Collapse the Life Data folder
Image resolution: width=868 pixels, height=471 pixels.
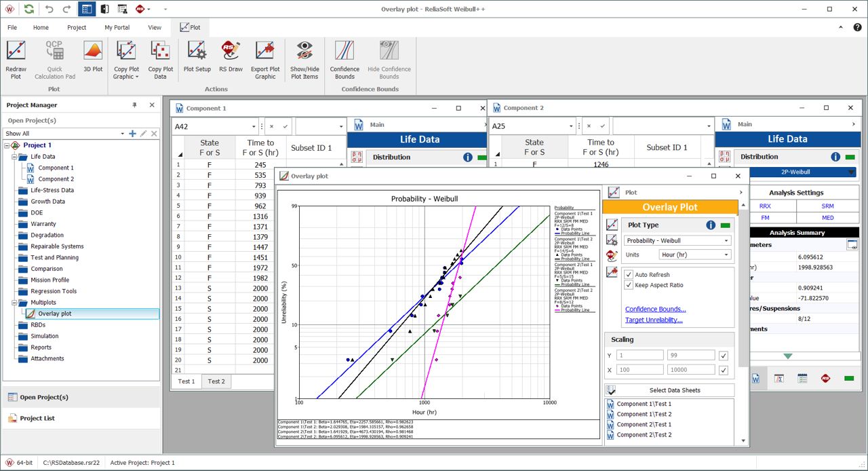tap(14, 157)
